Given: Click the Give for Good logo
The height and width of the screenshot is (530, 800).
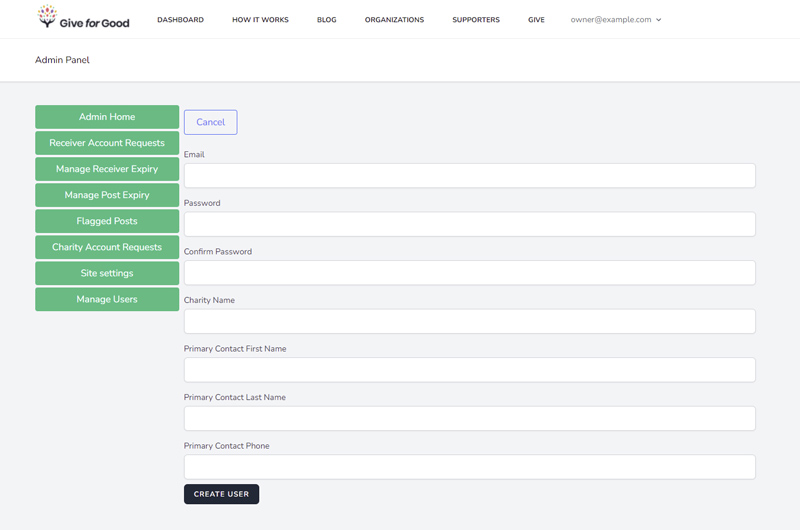Looking at the screenshot, I should (x=83, y=17).
